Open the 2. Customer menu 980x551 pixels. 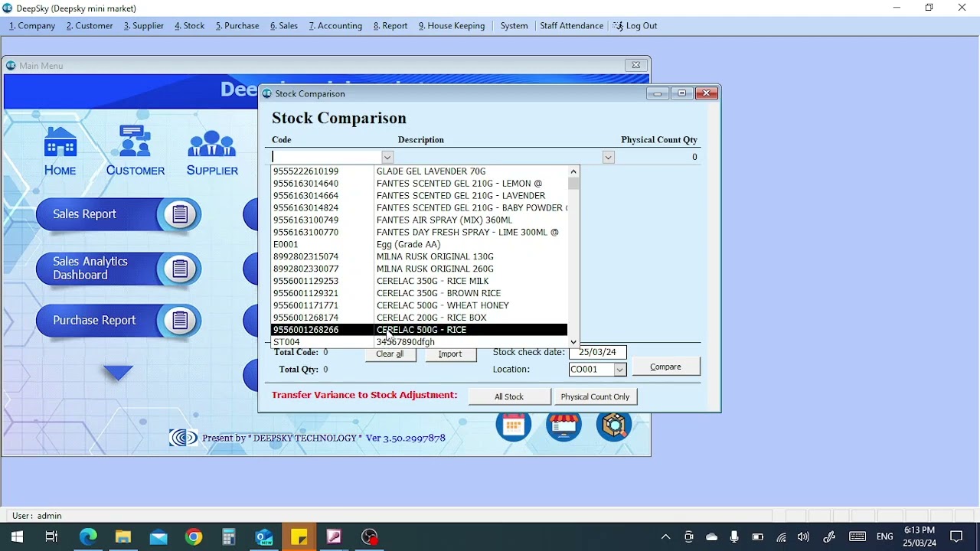pyautogui.click(x=90, y=25)
